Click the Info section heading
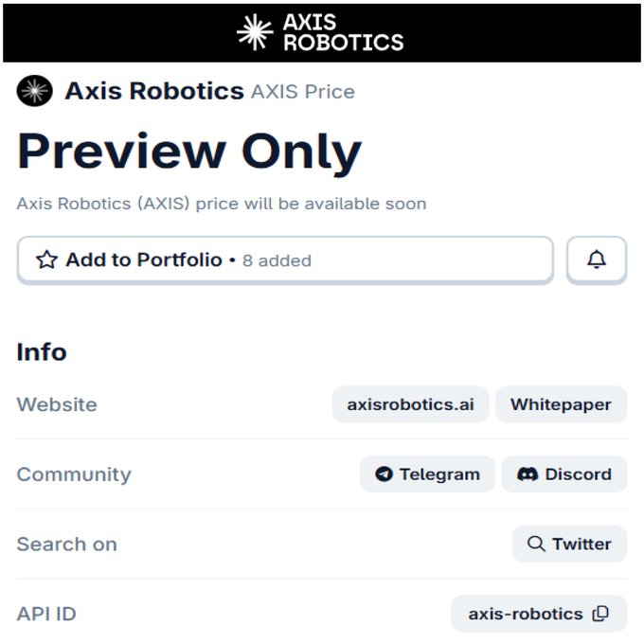Screen dimensions: 644x644 click(x=42, y=352)
